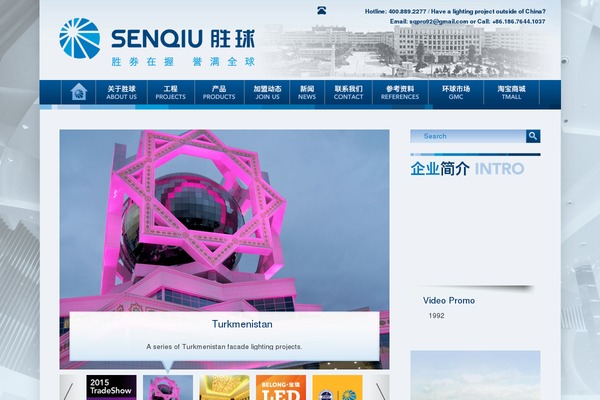The height and width of the screenshot is (400, 600).
Task: Select the orange LED thumbnail
Action: tap(281, 387)
